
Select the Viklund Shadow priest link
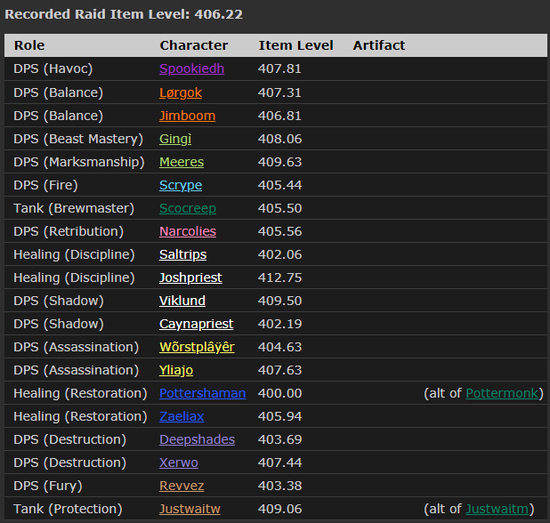click(x=182, y=301)
